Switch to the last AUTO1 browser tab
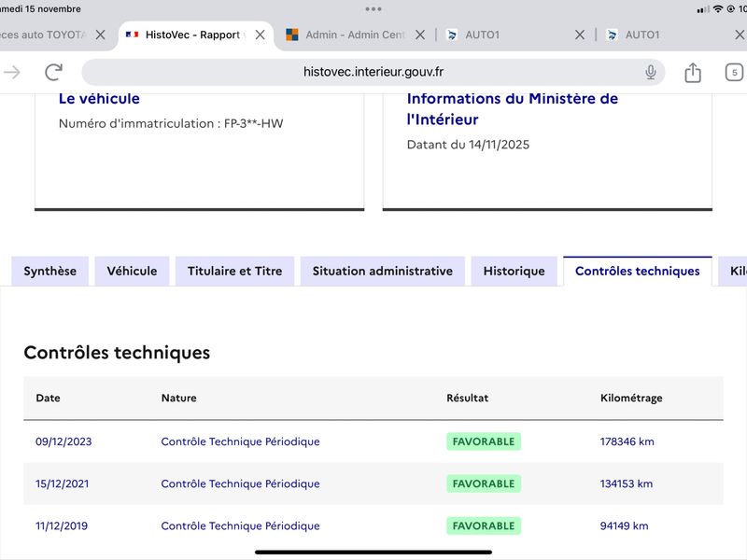 (654, 35)
